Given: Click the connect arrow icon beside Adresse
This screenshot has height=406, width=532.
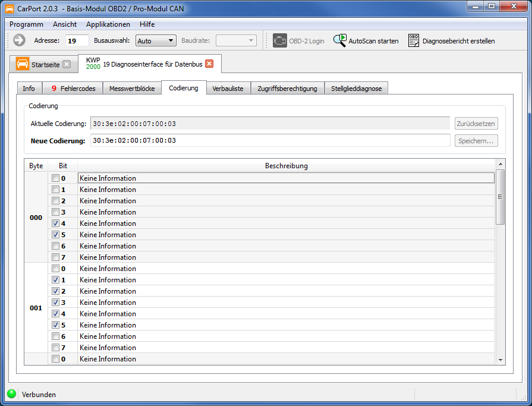Looking at the screenshot, I should (x=20, y=40).
